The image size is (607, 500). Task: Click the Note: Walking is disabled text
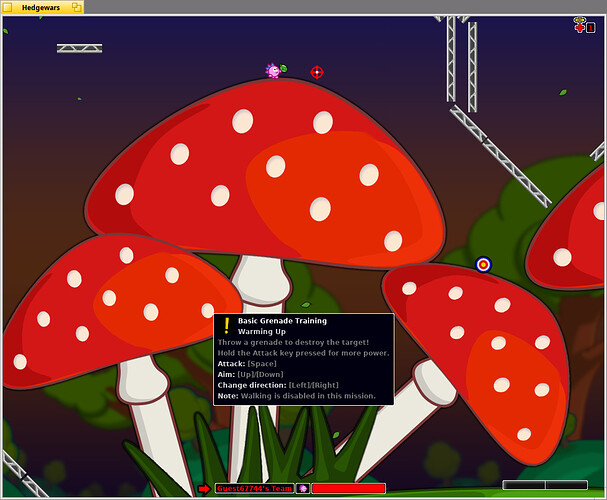pos(297,396)
